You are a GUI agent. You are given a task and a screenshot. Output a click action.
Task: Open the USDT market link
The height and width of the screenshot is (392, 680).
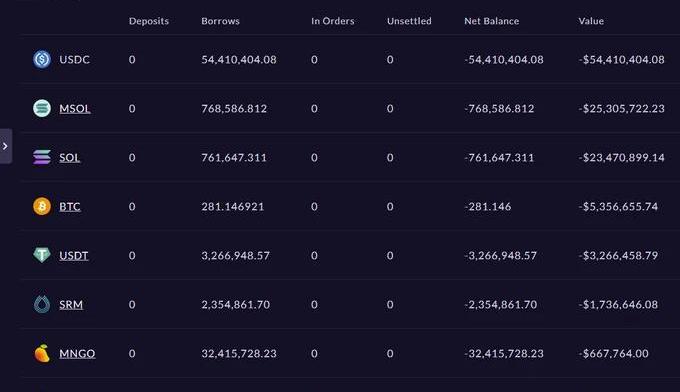[74, 255]
